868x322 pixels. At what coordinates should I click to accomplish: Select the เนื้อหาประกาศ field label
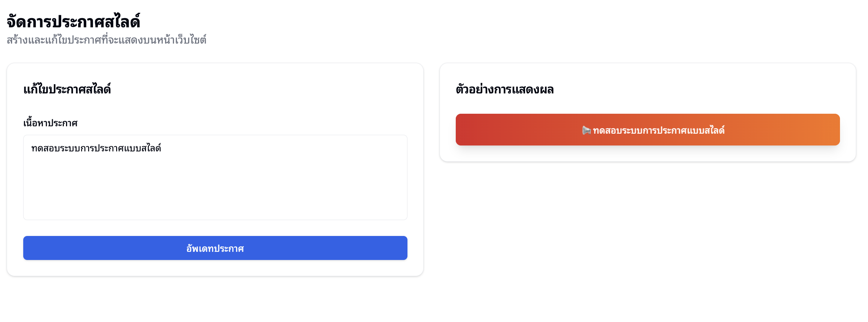pos(51,123)
